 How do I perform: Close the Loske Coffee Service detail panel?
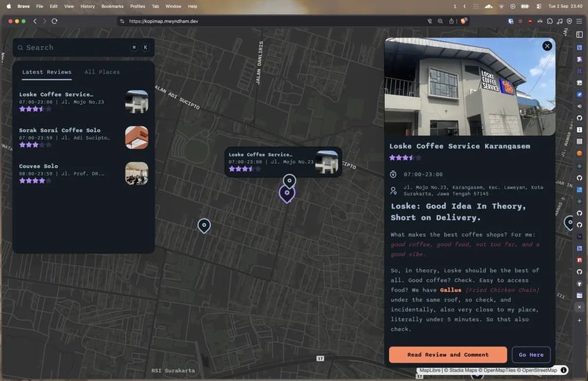(547, 46)
